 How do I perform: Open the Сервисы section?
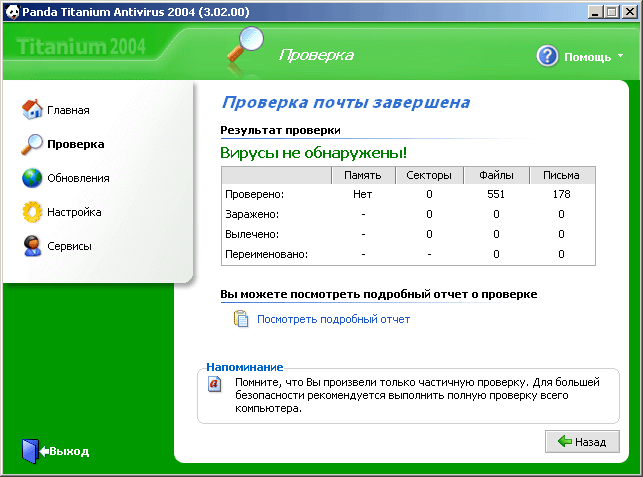coord(69,246)
